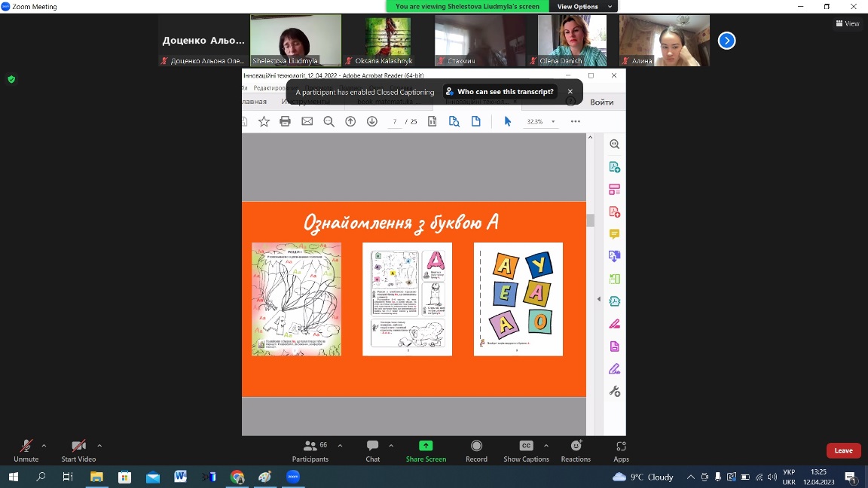868x488 pixels.
Task: Expand audio options arrow beside Unmute
Action: click(44, 445)
